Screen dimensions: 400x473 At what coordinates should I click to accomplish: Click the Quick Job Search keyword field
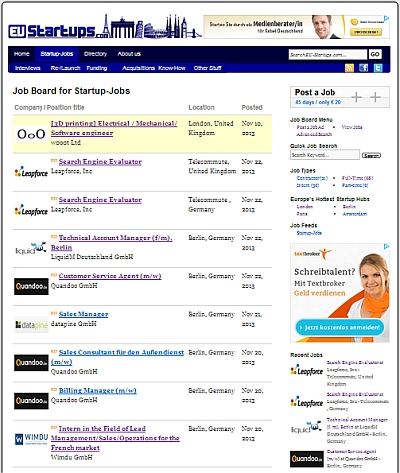325,155
